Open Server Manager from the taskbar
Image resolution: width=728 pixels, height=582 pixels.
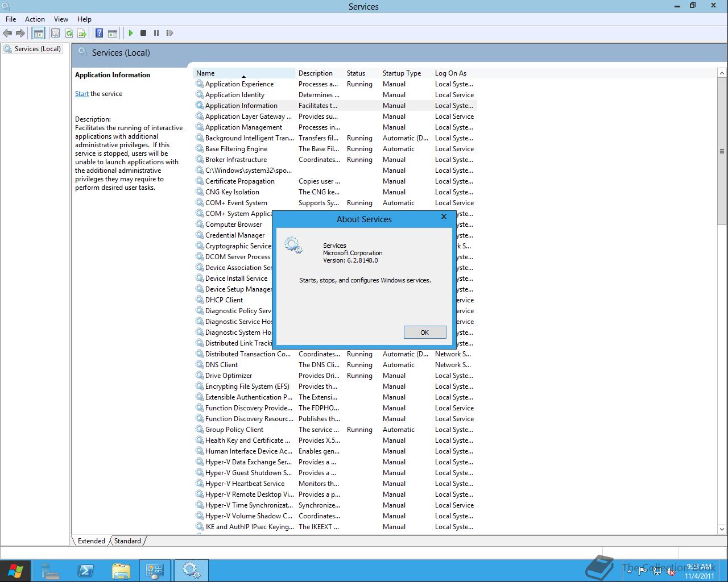(x=51, y=570)
